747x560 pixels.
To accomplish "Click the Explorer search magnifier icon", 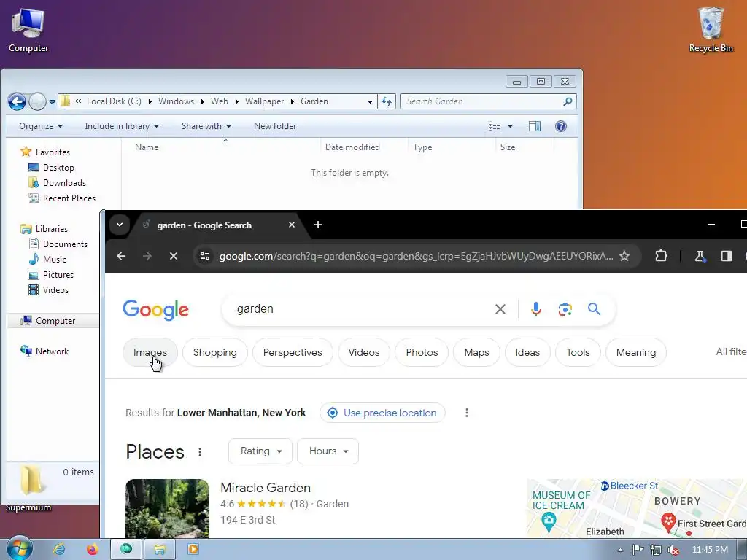I will coord(568,101).
